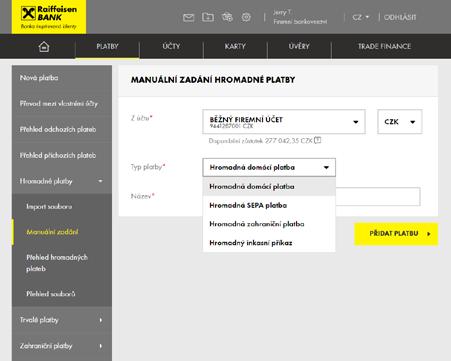Open the documents folder icon in header
This screenshot has height=361, width=451.
(208, 17)
